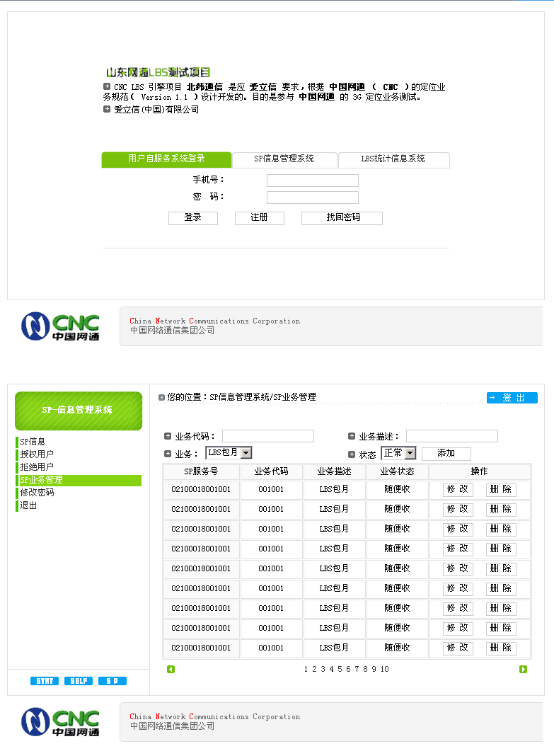Open SP信息 in the sidebar
The image size is (554, 756).
(33, 442)
